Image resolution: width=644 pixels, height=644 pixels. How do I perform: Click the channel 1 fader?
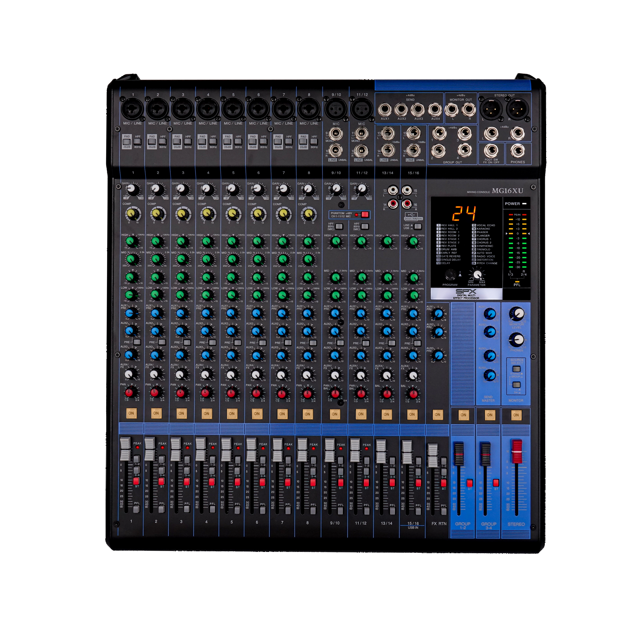[x=125, y=449]
